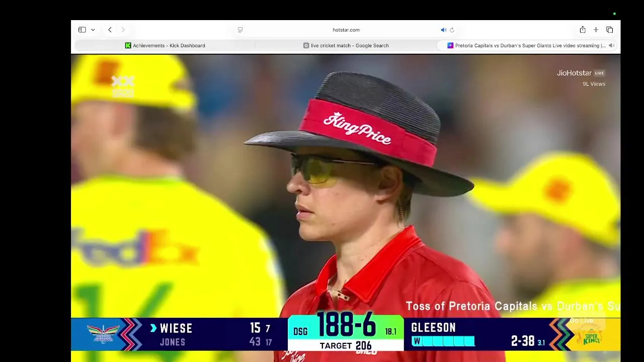The height and width of the screenshot is (362, 644).
Task: Click the hotstar.com address field
Action: tap(346, 30)
